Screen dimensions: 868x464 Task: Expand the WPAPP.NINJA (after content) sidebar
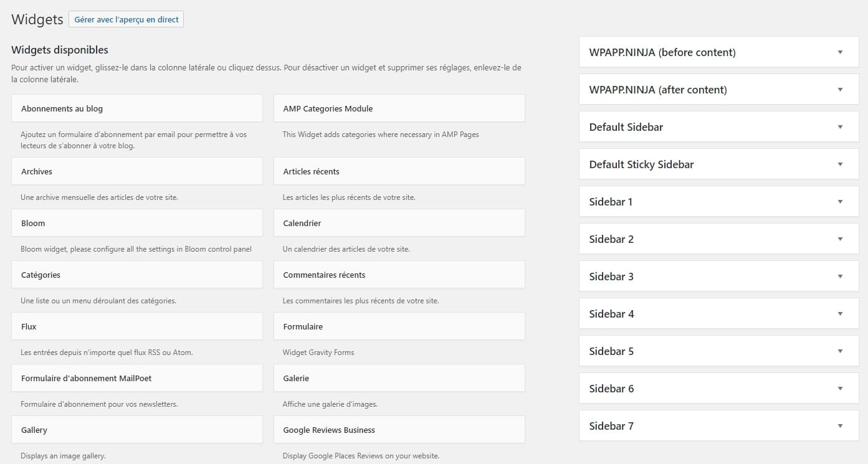pyautogui.click(x=718, y=89)
